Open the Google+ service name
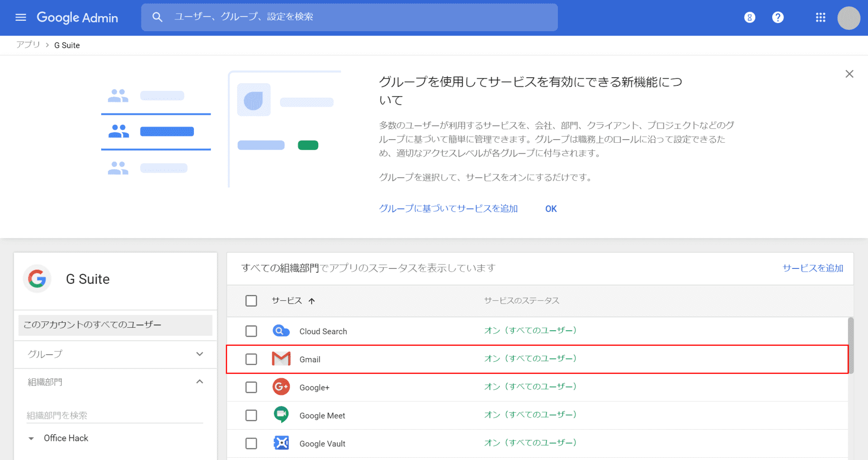Screen dimensions: 868x460 [x=314, y=387]
